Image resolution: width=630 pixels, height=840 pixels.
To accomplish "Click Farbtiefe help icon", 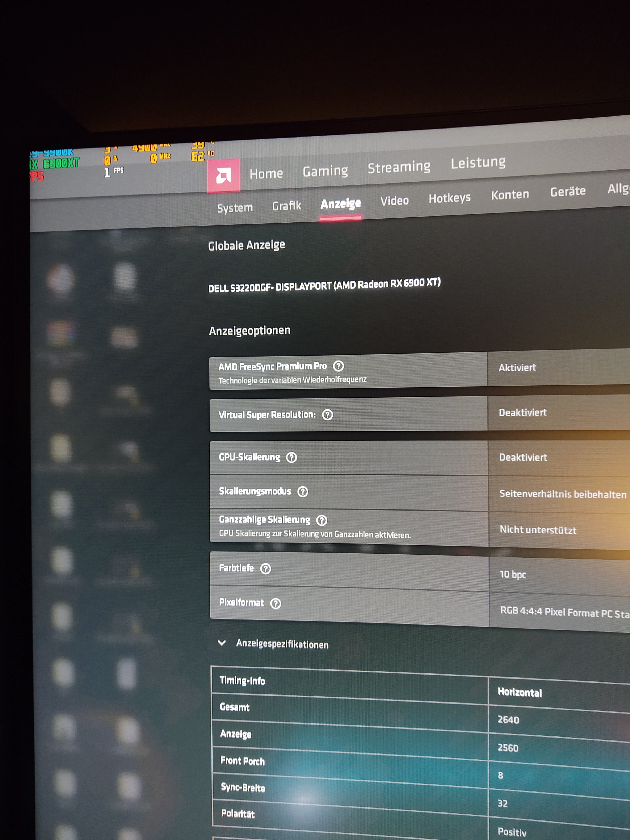I will click(265, 569).
